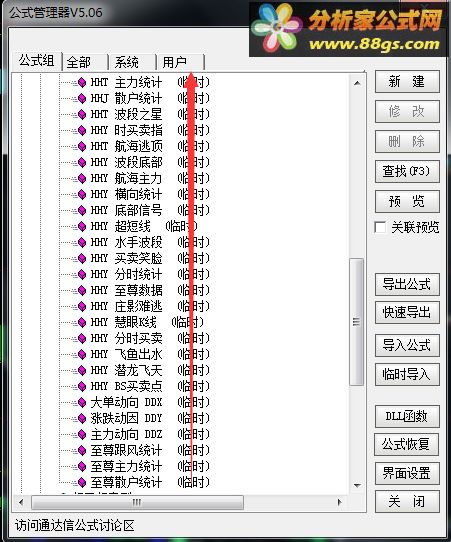Click the 新建 button

tap(407, 82)
